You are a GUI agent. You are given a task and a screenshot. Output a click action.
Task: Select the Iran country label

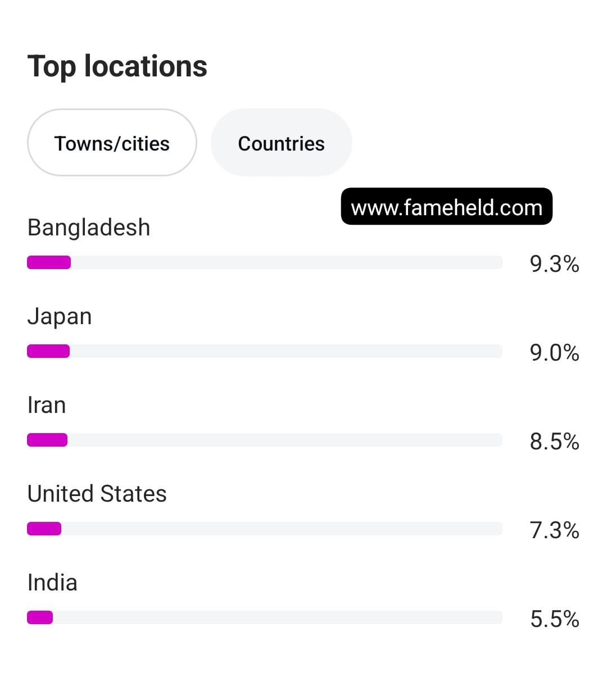click(47, 405)
